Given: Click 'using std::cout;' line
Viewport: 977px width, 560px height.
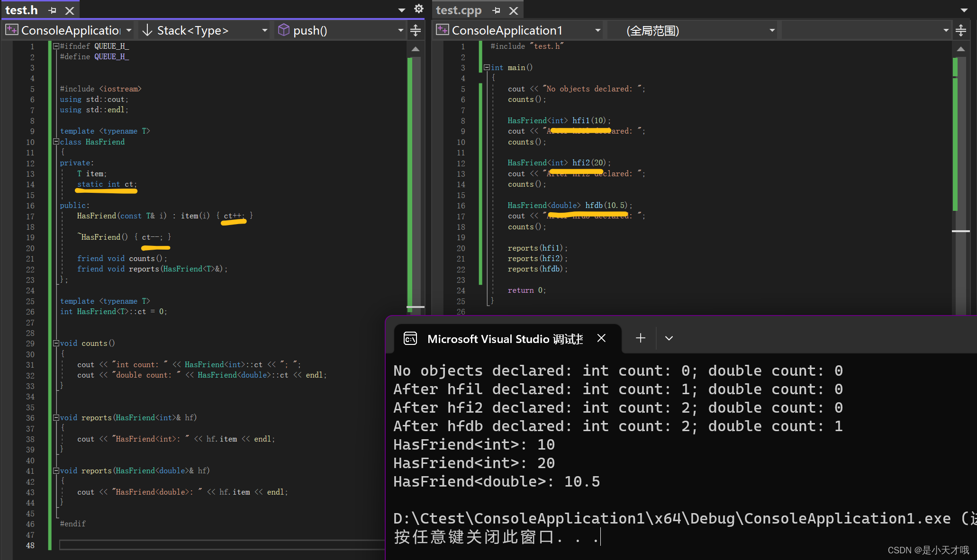Looking at the screenshot, I should 94,99.
